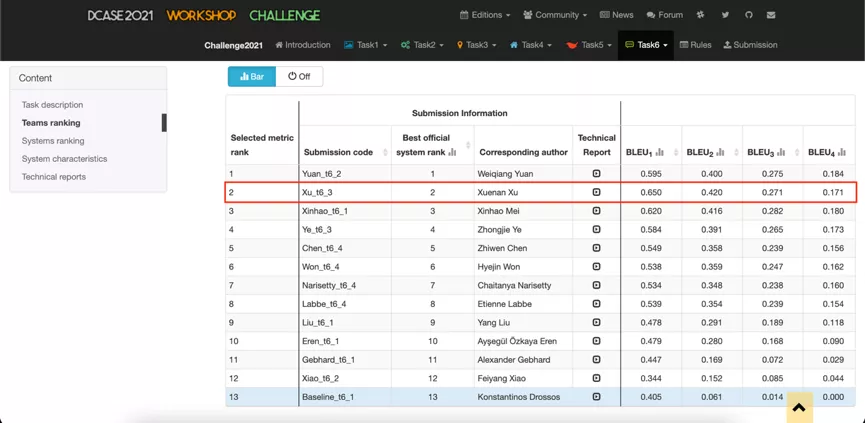Open the GitHub icon link

click(x=748, y=15)
